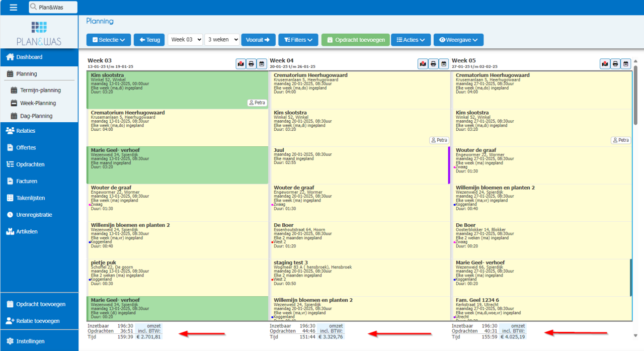The image size is (644, 351).
Task: Expand the Filters dropdown
Action: pyautogui.click(x=298, y=40)
